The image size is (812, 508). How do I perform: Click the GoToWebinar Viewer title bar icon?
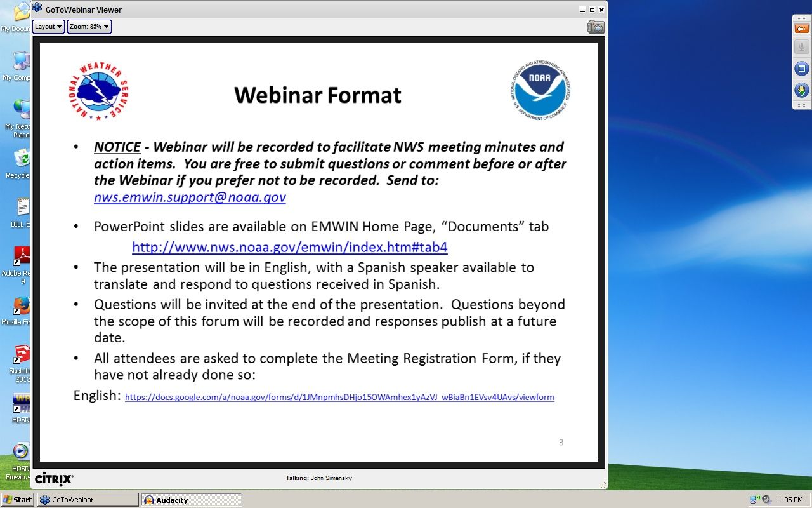37,9
